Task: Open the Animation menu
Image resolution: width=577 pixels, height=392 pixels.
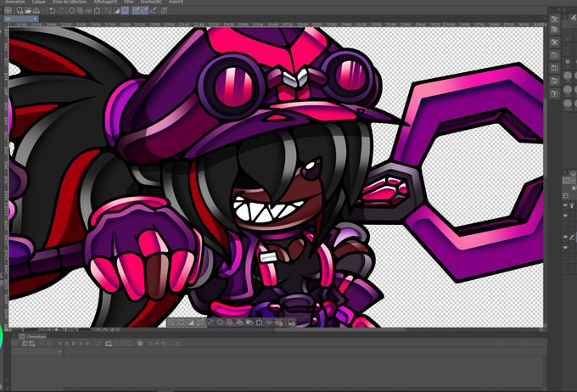Action: point(15,2)
